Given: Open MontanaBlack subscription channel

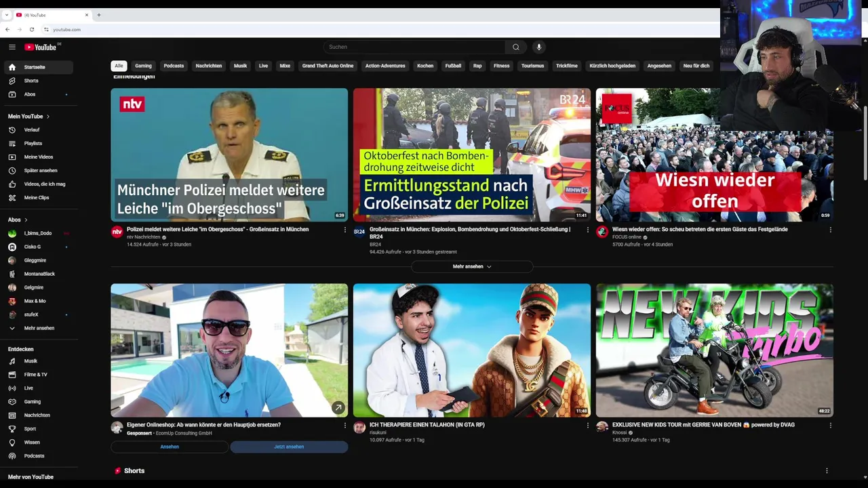Looking at the screenshot, I should point(39,274).
